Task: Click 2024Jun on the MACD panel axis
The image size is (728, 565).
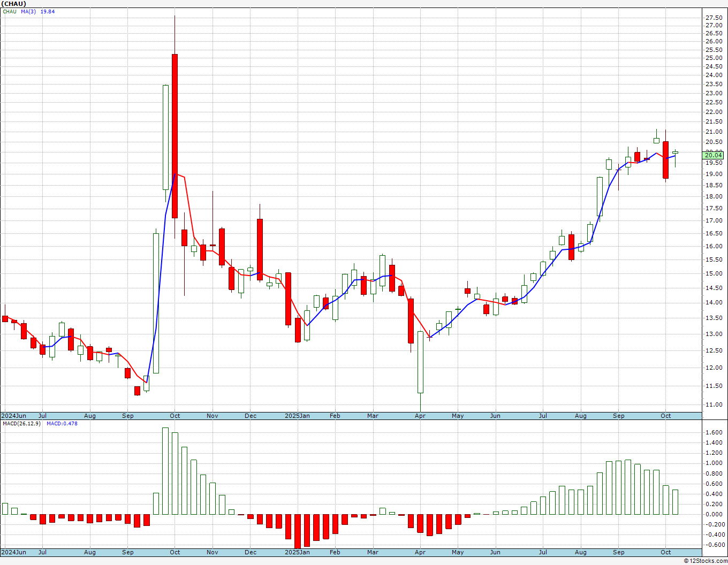Action: pos(13,552)
